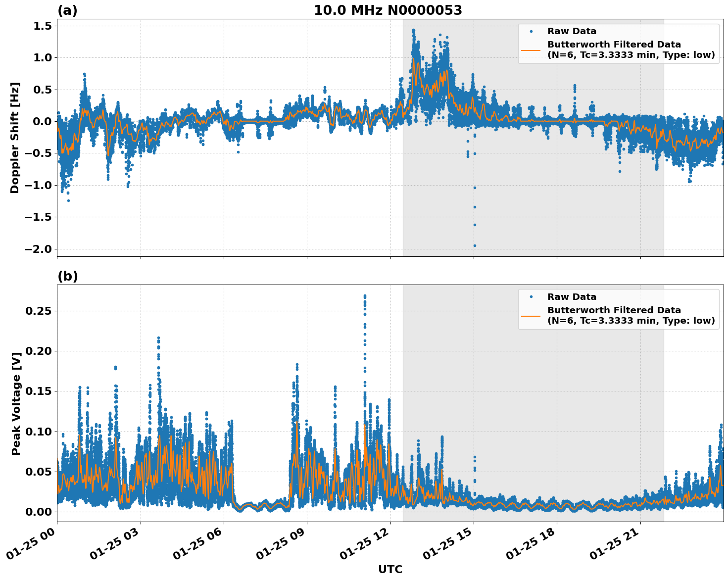Click the '0.05' tick label on the Peak Voltage axis
728x580 pixels.
pyautogui.click(x=39, y=471)
